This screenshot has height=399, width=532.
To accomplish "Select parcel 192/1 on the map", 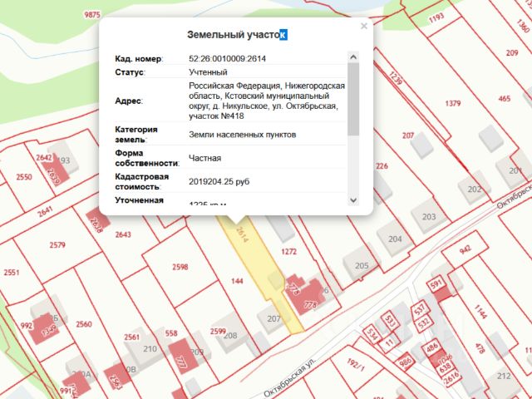I will 356,365.
